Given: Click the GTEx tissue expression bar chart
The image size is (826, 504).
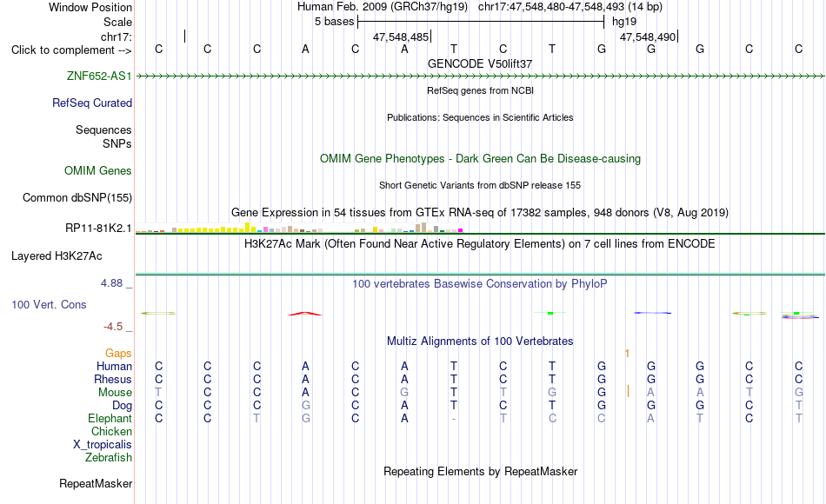Looking at the screenshot, I should point(299,228).
